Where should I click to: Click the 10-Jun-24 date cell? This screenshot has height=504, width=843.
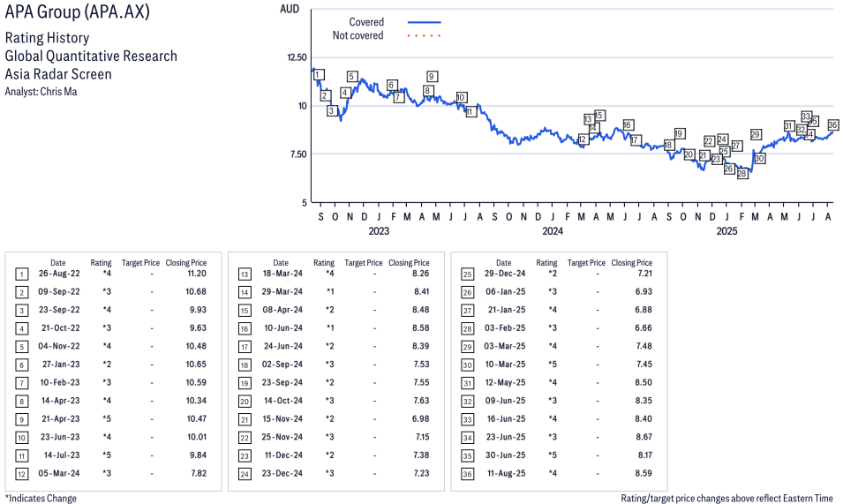pos(283,327)
